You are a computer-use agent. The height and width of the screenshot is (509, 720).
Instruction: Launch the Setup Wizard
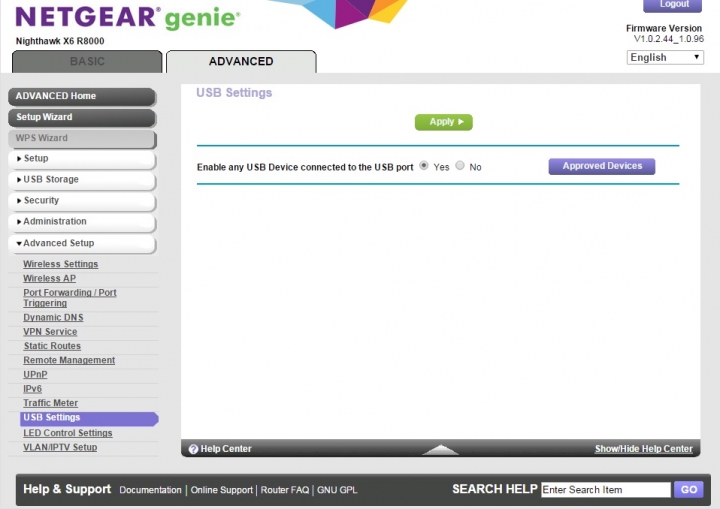click(x=82, y=118)
